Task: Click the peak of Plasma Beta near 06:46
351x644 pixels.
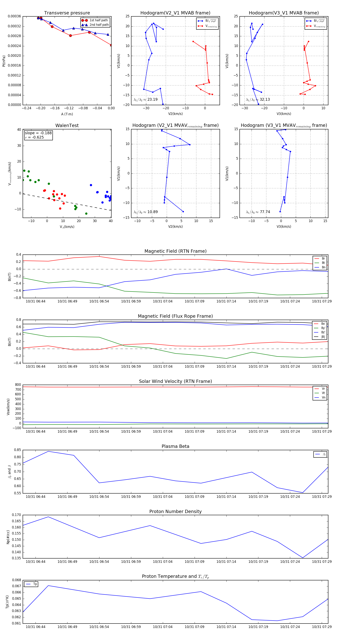Action: click(48, 451)
